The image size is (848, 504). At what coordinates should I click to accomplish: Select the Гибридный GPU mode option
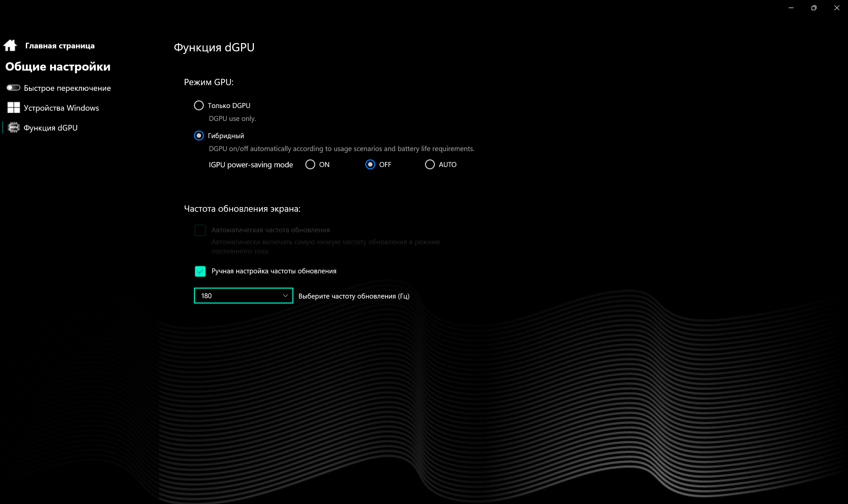[x=199, y=136]
